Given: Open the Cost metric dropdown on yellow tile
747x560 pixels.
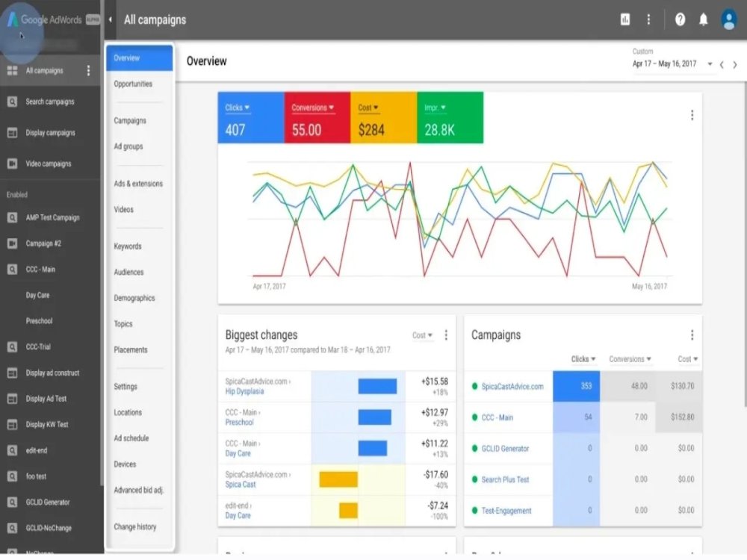Looking at the screenshot, I should pos(368,108).
